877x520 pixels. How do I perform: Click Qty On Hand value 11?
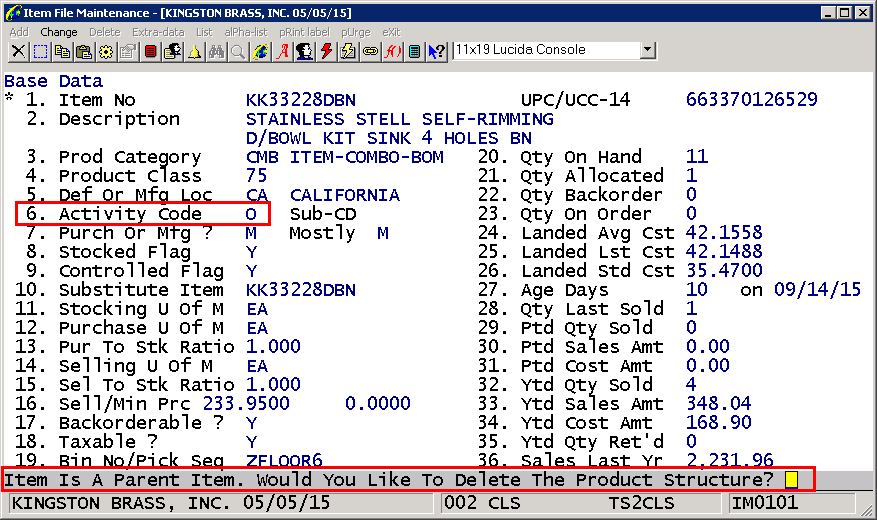697,157
